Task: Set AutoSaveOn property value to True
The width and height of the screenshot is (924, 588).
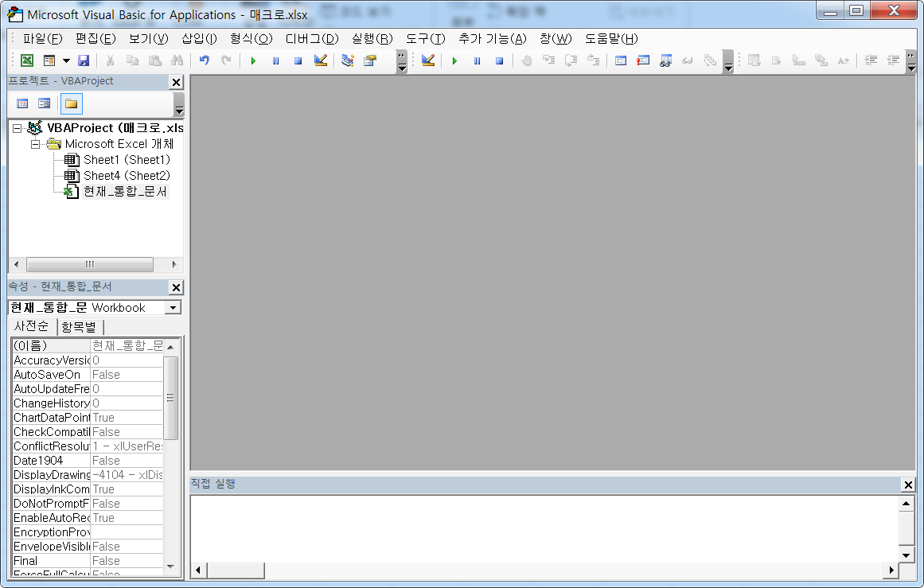Action: pyautogui.click(x=123, y=374)
